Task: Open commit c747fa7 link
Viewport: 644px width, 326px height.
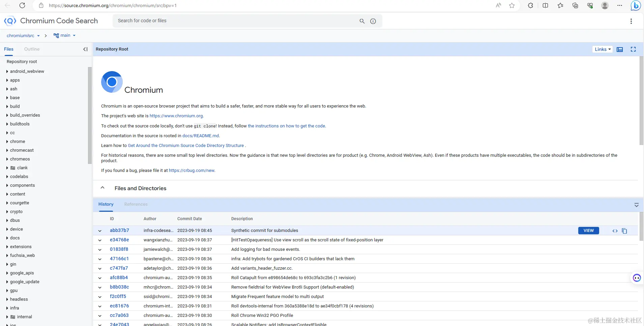Action: tap(119, 268)
